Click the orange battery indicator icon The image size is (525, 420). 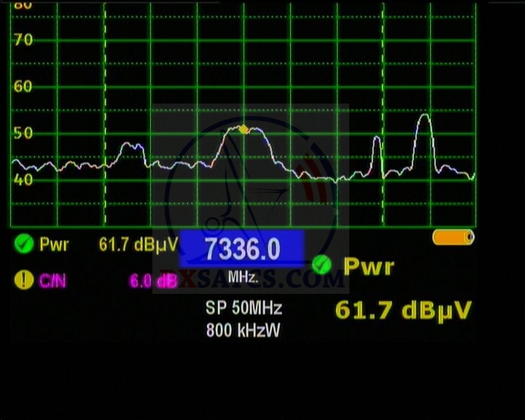pos(453,237)
